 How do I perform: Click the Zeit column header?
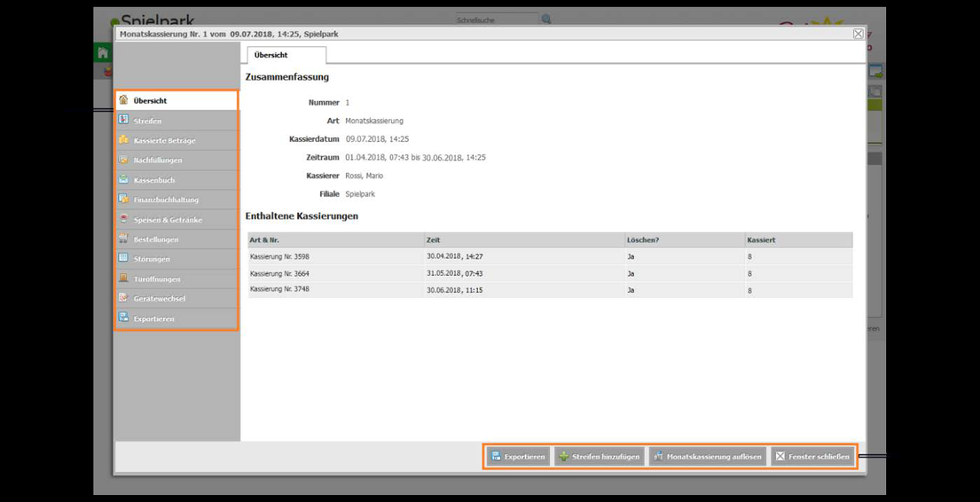click(x=525, y=240)
